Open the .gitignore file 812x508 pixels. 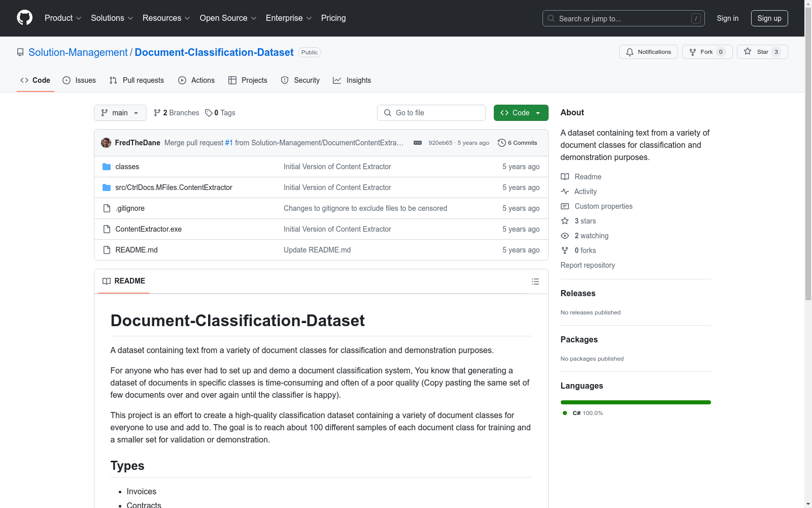point(130,208)
